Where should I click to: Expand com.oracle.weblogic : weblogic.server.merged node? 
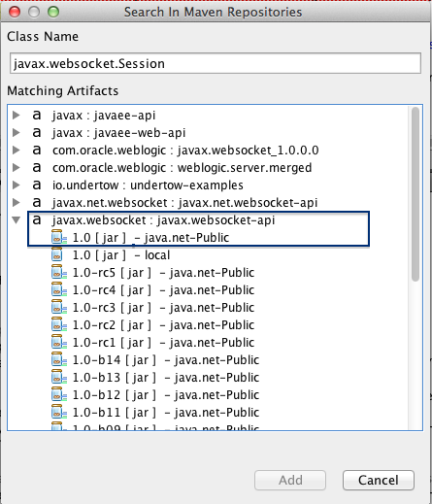17,168
